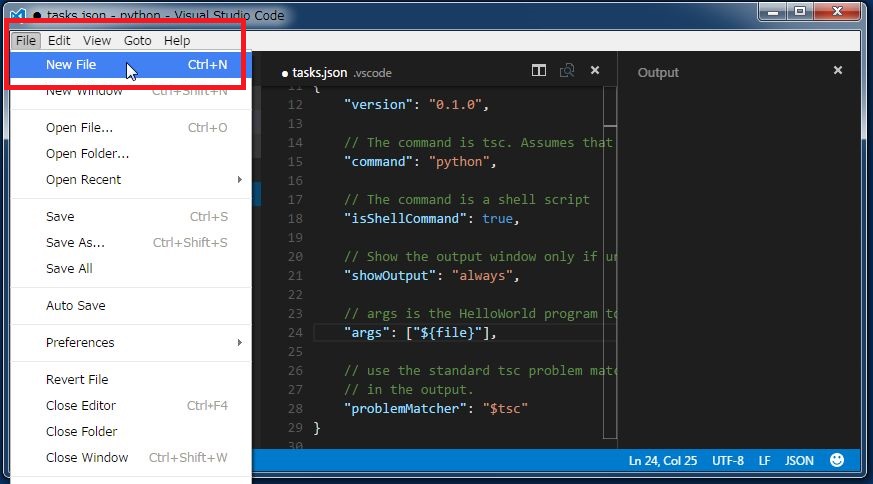Viewport: 873px width, 484px height.
Task: Choose New File from the File menu
Action: (x=131, y=65)
